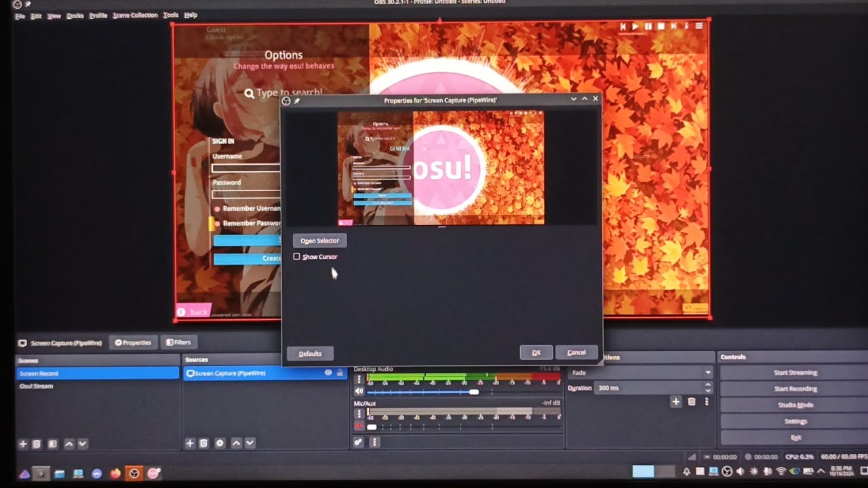The image size is (868, 488).
Task: Add a configurable transition plus icon
Action: (675, 402)
